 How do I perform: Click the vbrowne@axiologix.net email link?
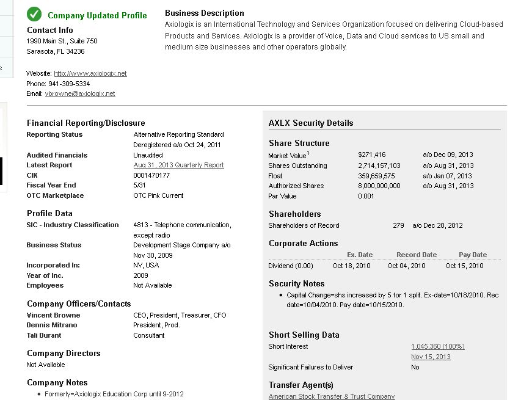tap(79, 94)
